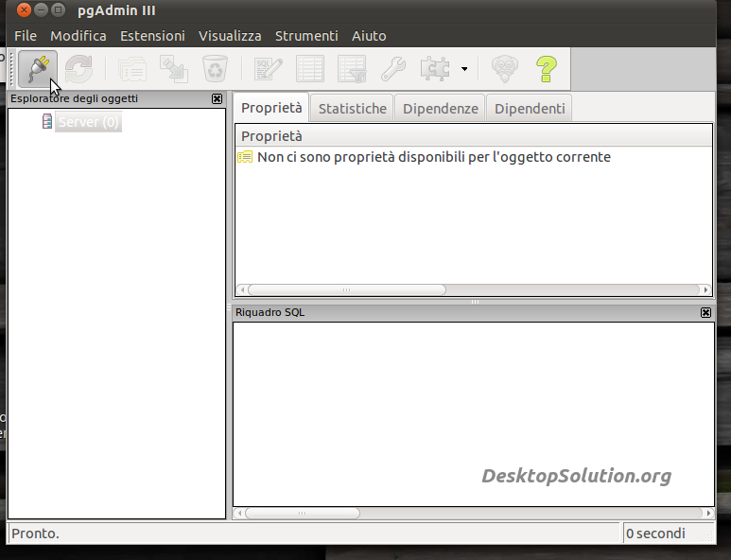The height and width of the screenshot is (560, 731).
Task: Open the Visualizza menu
Action: 230,36
